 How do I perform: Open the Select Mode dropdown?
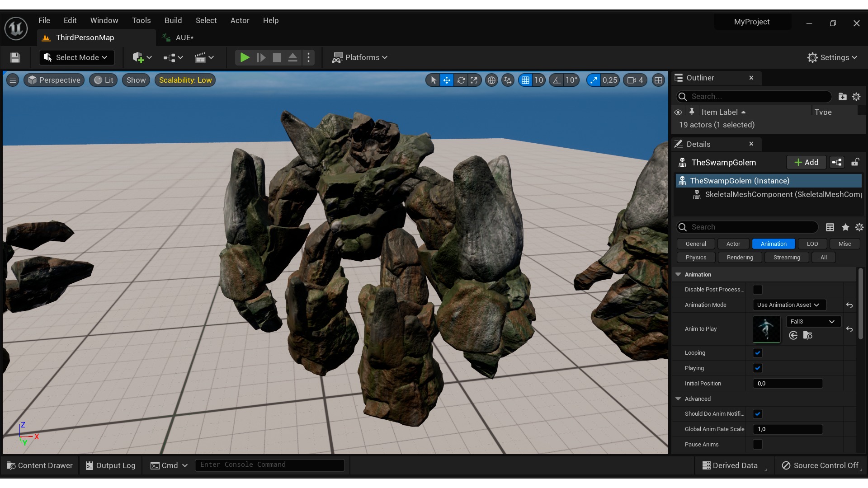(76, 57)
